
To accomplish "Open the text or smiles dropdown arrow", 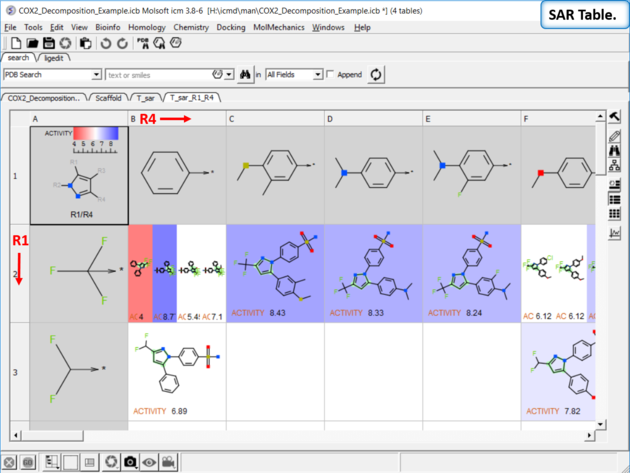I will pyautogui.click(x=230, y=75).
